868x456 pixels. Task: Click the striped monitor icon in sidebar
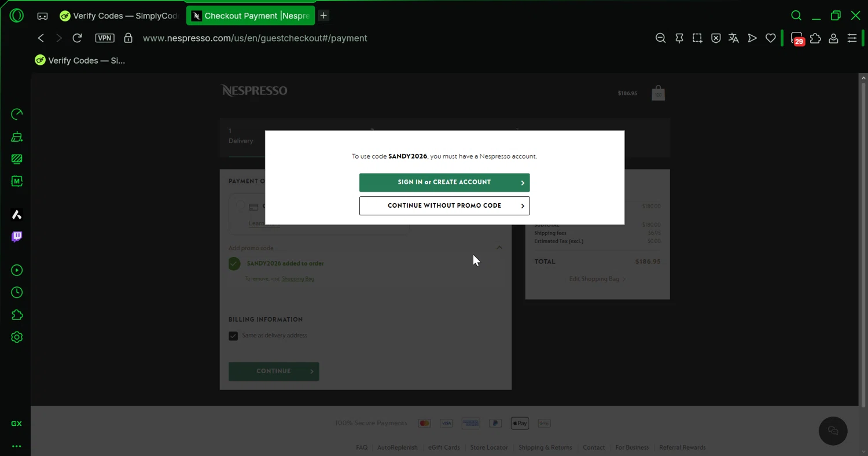pos(17,159)
